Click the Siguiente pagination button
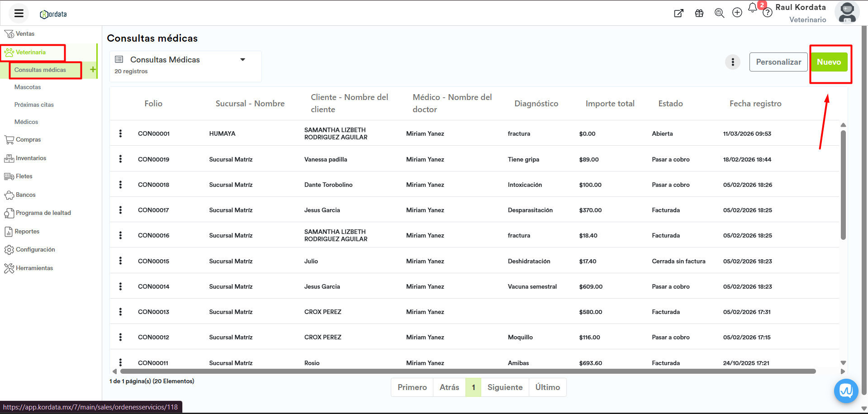The image size is (868, 414). click(505, 387)
